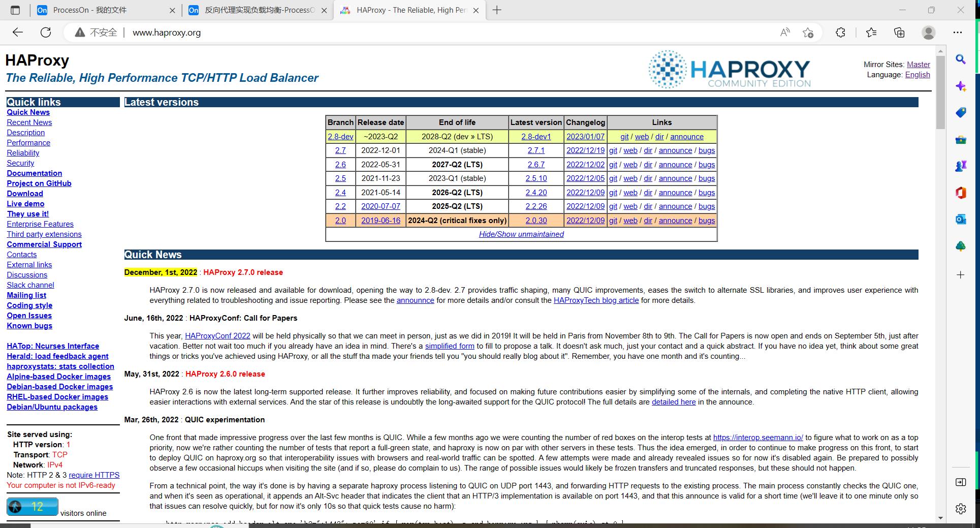Click the hide sidebar icon
980x528 pixels.
(961, 482)
